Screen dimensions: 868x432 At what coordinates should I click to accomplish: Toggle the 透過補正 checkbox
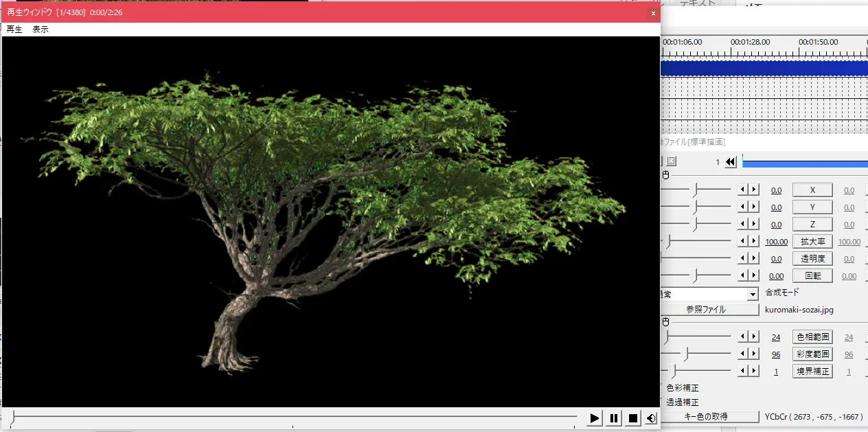662,402
